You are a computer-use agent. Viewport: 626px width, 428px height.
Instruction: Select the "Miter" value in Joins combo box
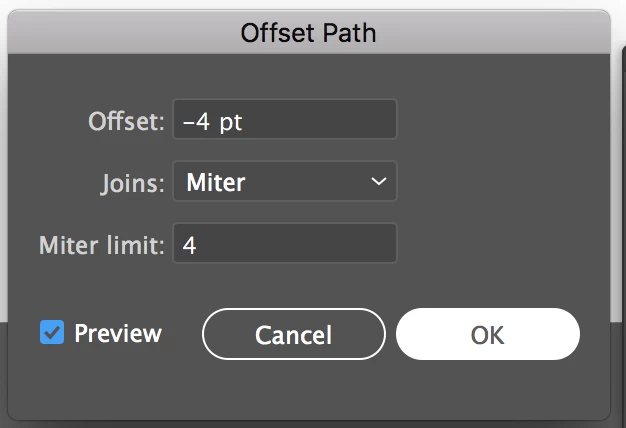[216, 183]
